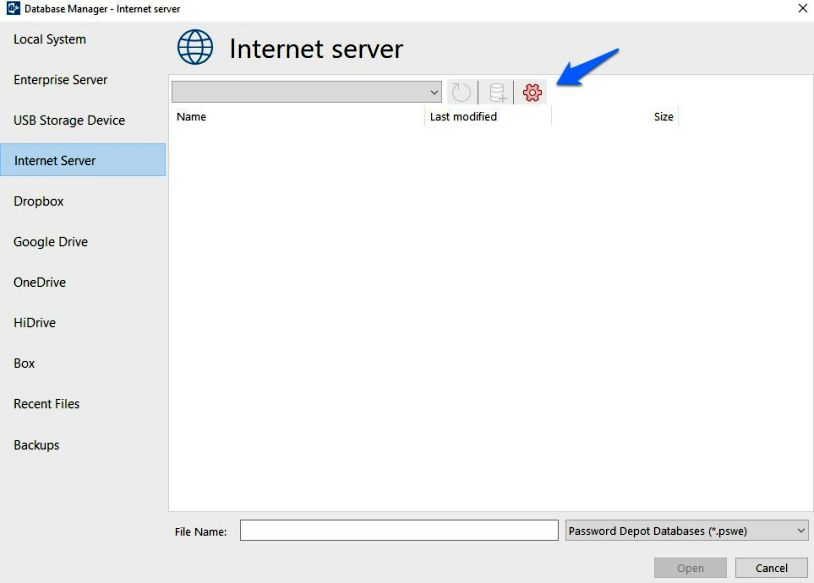Image resolution: width=814 pixels, height=583 pixels.
Task: Open the Password Depot Databases file type dropdown
Action: 686,531
